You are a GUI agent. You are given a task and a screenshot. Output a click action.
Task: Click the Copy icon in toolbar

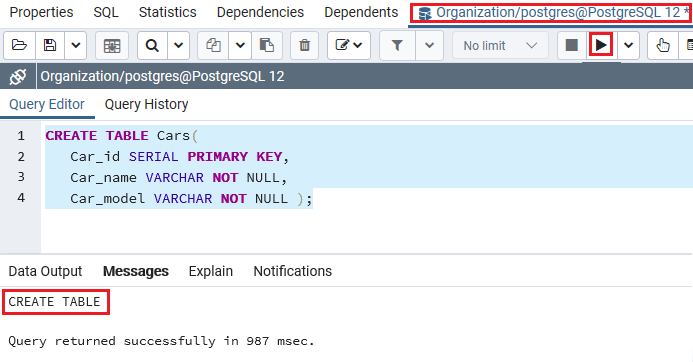(213, 45)
